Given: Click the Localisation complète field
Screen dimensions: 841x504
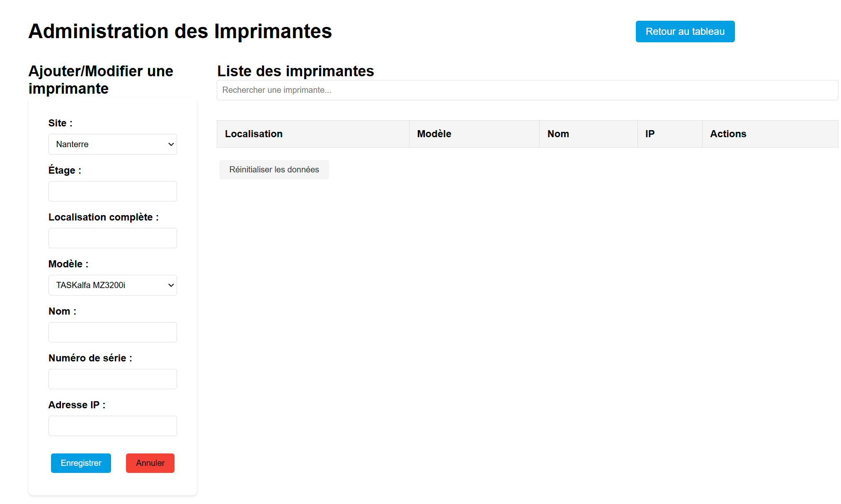Looking at the screenshot, I should [x=112, y=238].
